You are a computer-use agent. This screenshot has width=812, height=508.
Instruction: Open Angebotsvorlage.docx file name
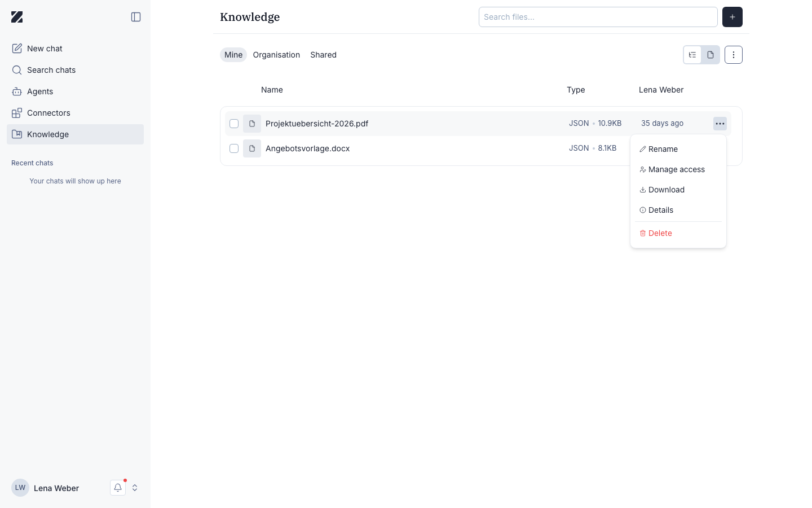point(308,148)
